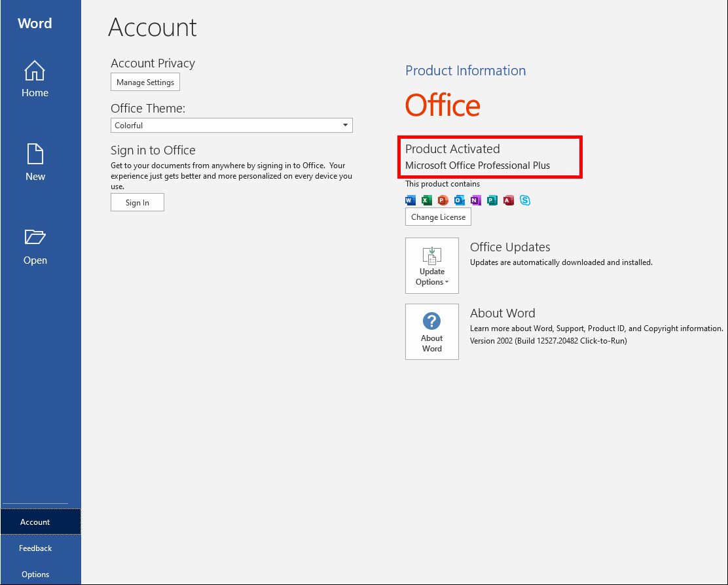Click the Home icon in the sidebar
Screen dimensions: 728x585
(x=35, y=70)
